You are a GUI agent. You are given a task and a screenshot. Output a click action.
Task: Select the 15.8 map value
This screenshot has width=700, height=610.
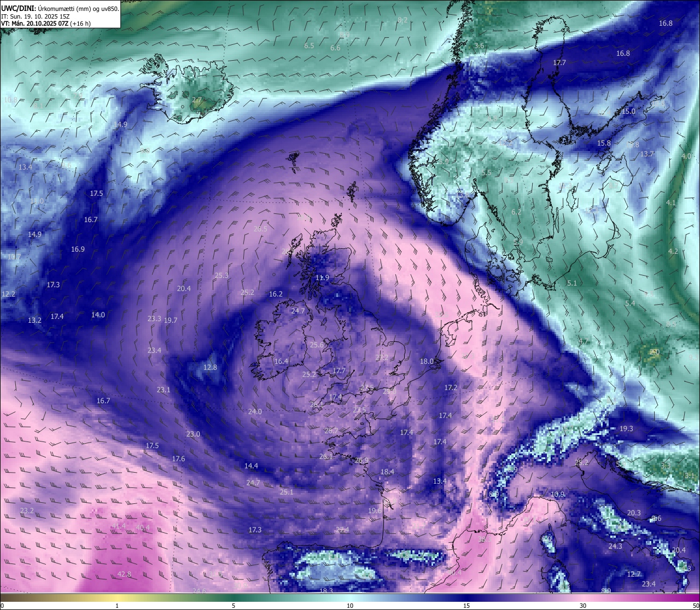(604, 143)
